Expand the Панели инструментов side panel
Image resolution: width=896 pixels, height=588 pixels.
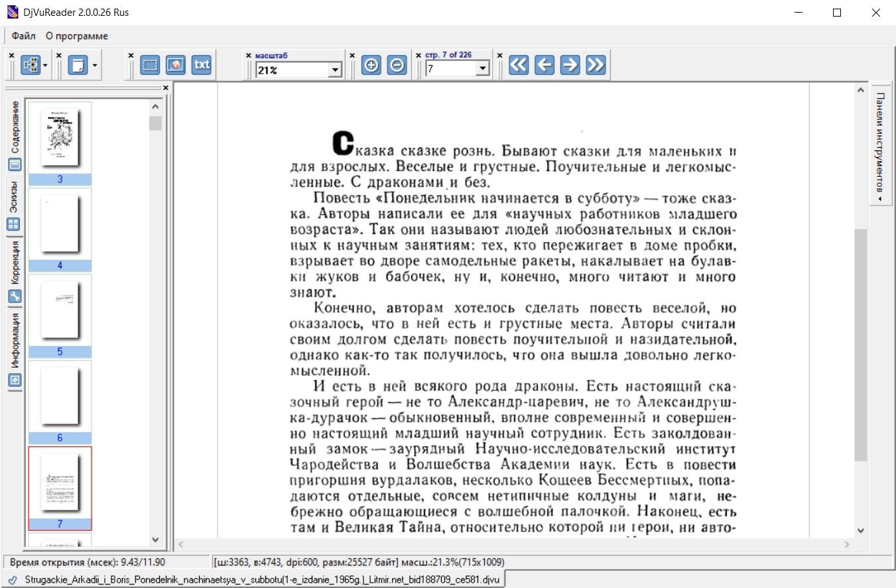tap(880, 144)
